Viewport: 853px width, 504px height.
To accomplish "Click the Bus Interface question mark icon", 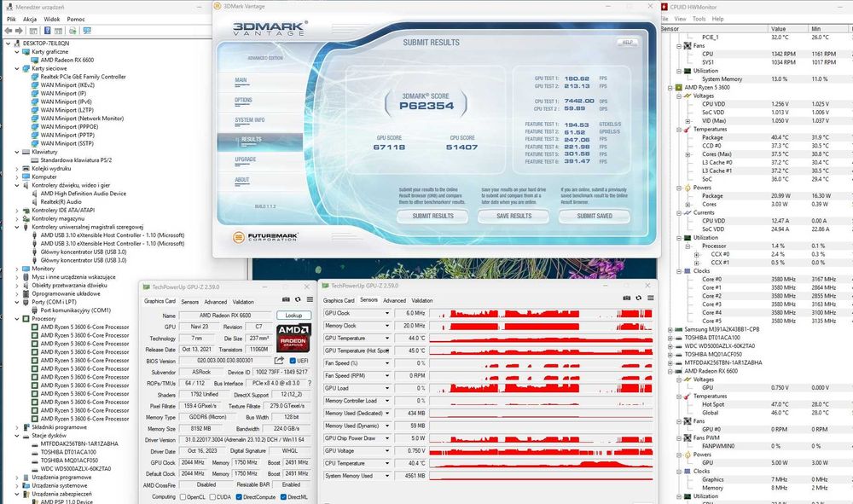I will 310,383.
